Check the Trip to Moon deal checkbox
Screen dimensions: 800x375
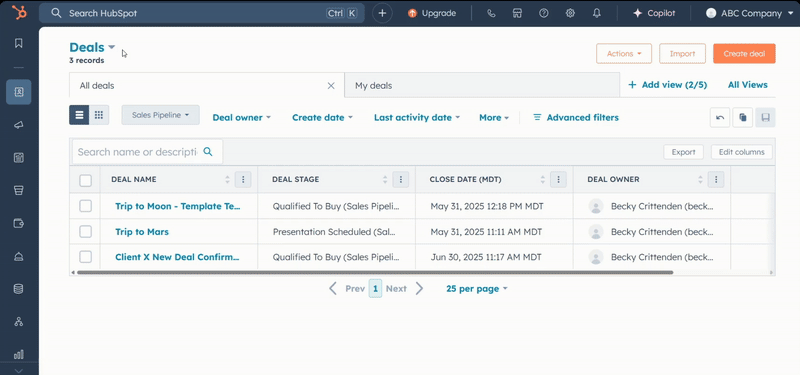pyautogui.click(x=86, y=206)
